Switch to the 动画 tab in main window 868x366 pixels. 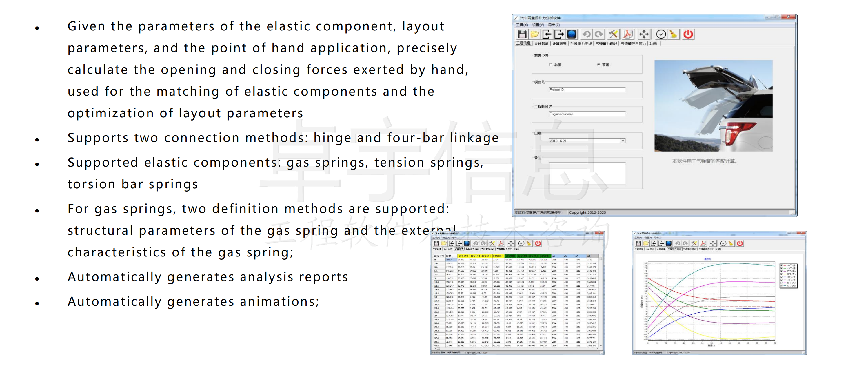(x=653, y=43)
